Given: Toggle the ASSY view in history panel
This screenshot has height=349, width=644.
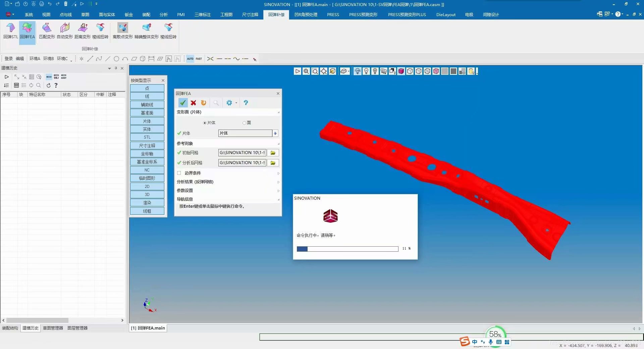Looking at the screenshot, I should pos(64,77).
